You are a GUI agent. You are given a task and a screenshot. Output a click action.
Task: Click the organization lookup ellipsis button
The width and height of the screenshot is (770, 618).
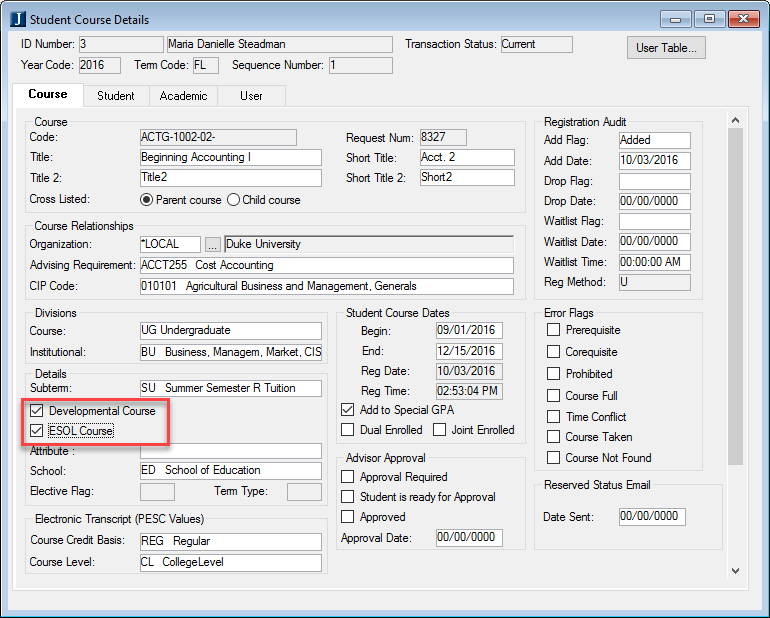(213, 244)
